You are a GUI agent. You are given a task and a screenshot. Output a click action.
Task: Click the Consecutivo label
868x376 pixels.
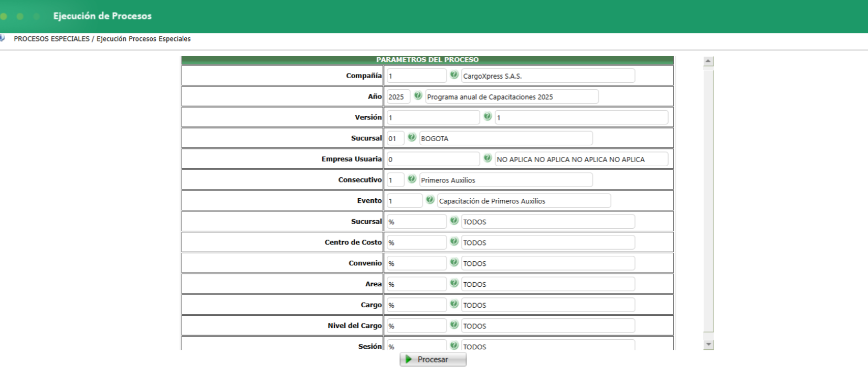tap(360, 180)
